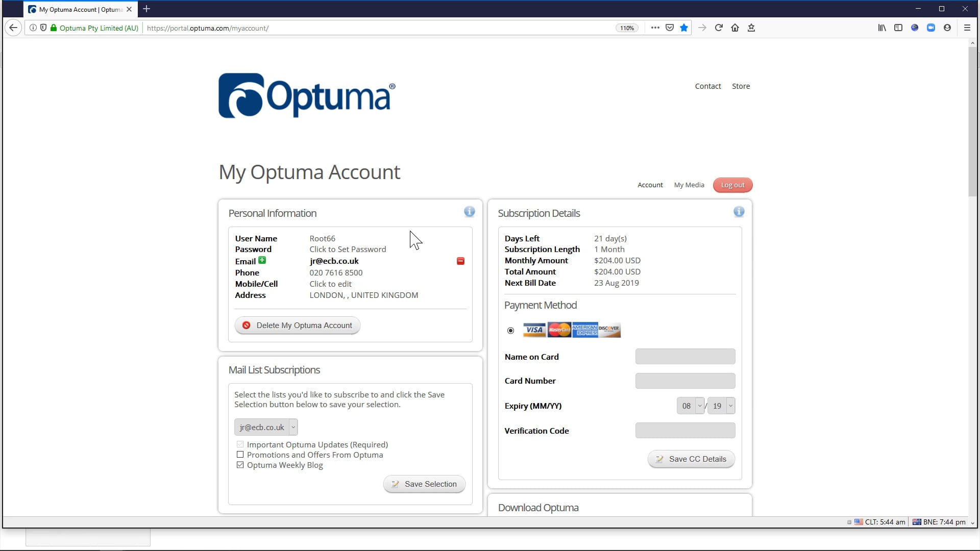Click Delete My Optuma Account button
The width and height of the screenshot is (980, 551).
coord(298,325)
